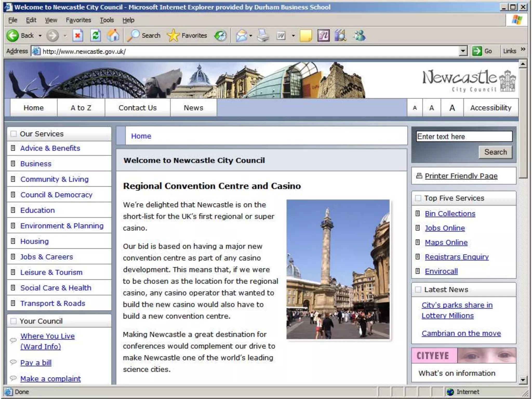Expand the Address bar dropdown arrow

click(463, 51)
